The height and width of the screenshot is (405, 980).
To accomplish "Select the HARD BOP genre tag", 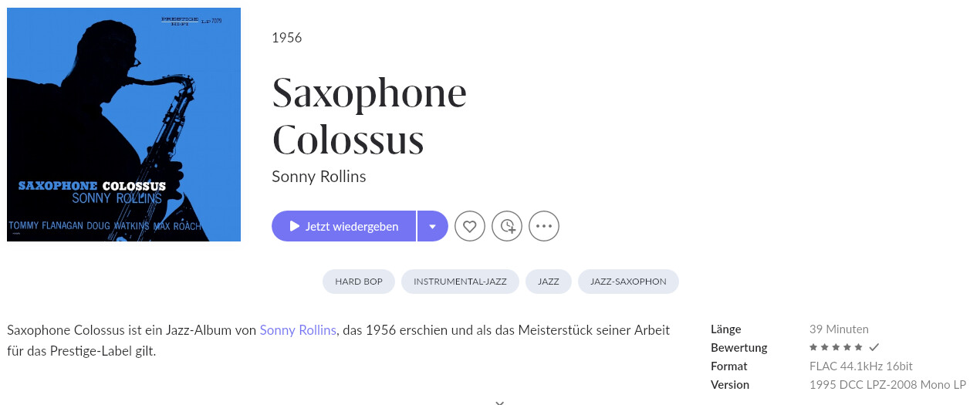I will click(x=359, y=282).
